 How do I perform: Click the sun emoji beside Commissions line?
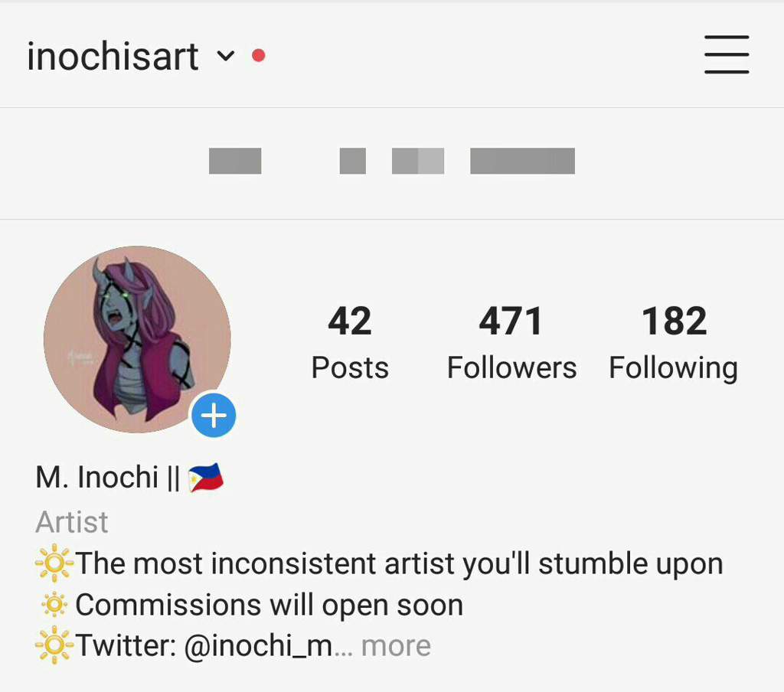tap(54, 604)
